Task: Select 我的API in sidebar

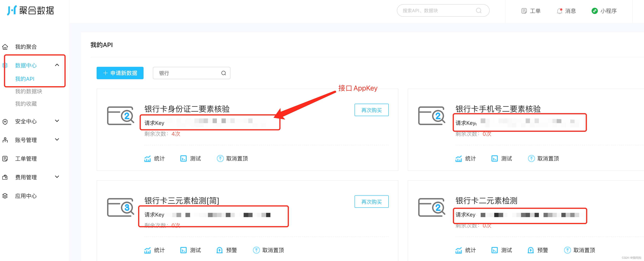Action: click(x=24, y=79)
